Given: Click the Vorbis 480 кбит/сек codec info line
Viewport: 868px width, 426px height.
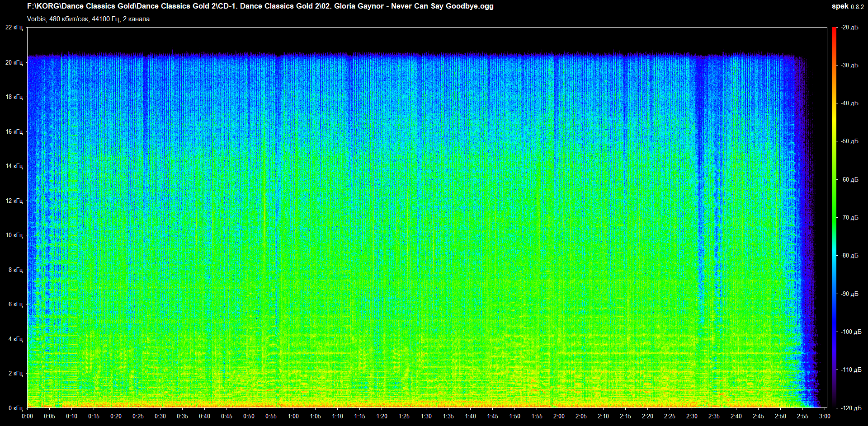Looking at the screenshot, I should (88, 19).
